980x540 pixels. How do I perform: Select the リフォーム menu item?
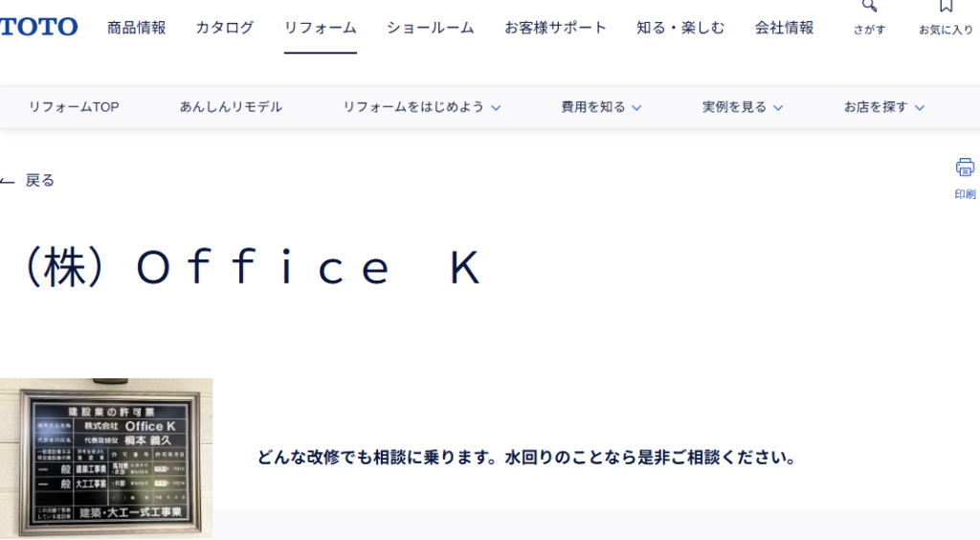[320, 28]
